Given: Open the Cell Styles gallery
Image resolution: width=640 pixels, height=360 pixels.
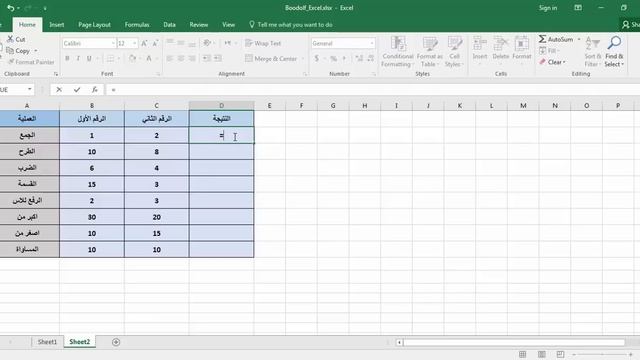Looking at the screenshot, I should tap(454, 51).
